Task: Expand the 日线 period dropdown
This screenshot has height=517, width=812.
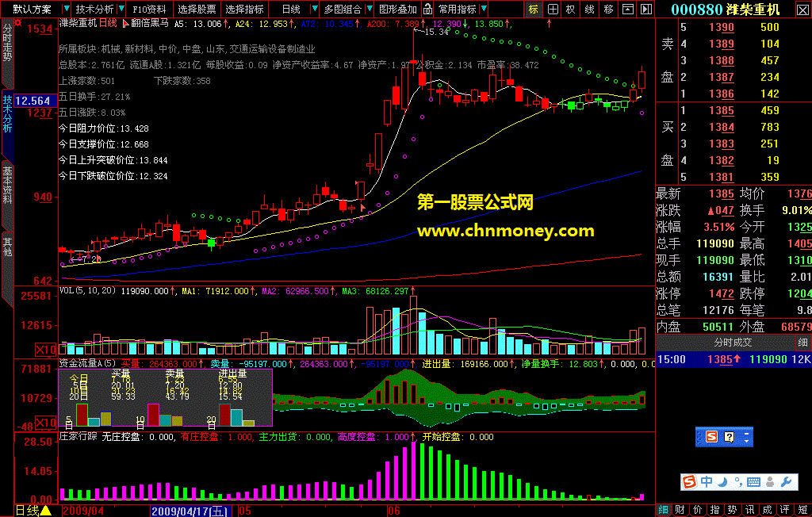Action: click(x=314, y=9)
